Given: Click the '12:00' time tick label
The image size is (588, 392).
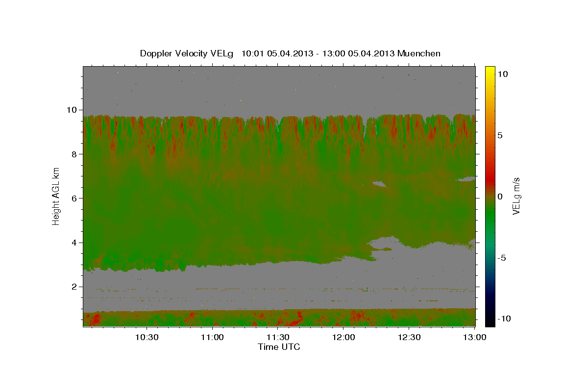Looking at the screenshot, I should click(x=343, y=337).
